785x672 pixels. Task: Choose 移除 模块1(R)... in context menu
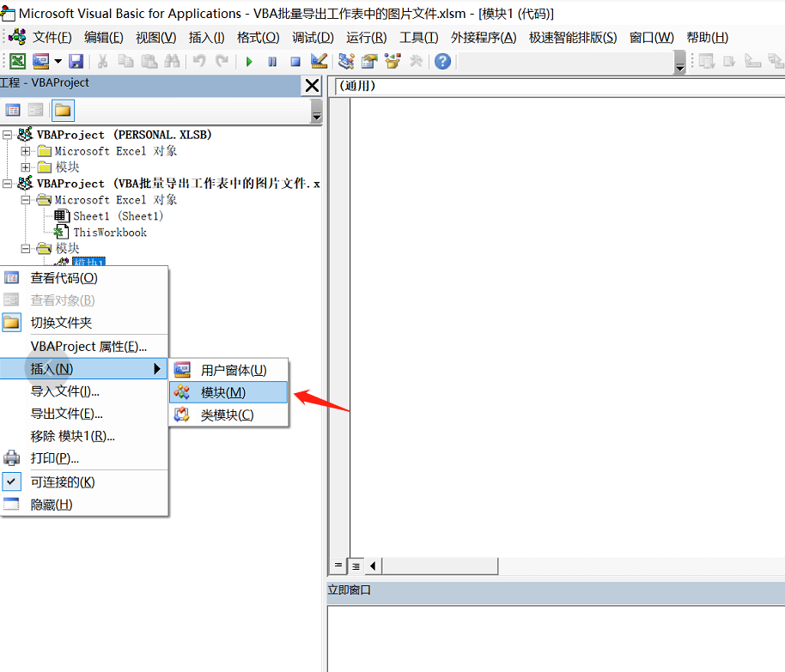(84, 436)
